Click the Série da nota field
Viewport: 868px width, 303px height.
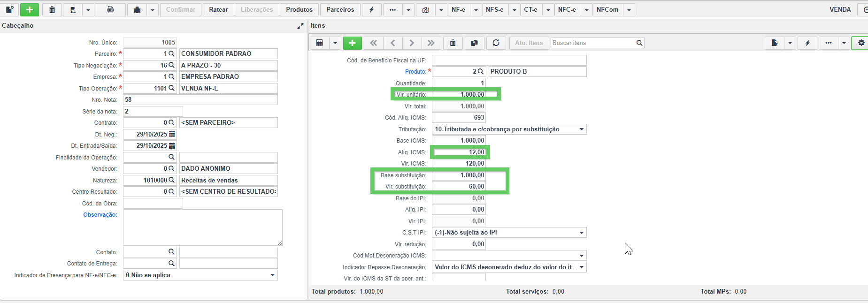pos(153,111)
